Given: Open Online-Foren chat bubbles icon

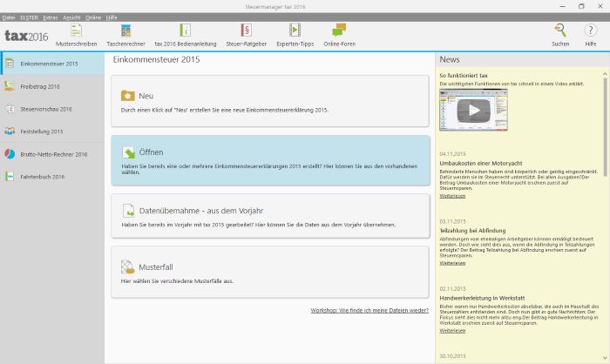Looking at the screenshot, I should pos(339,30).
